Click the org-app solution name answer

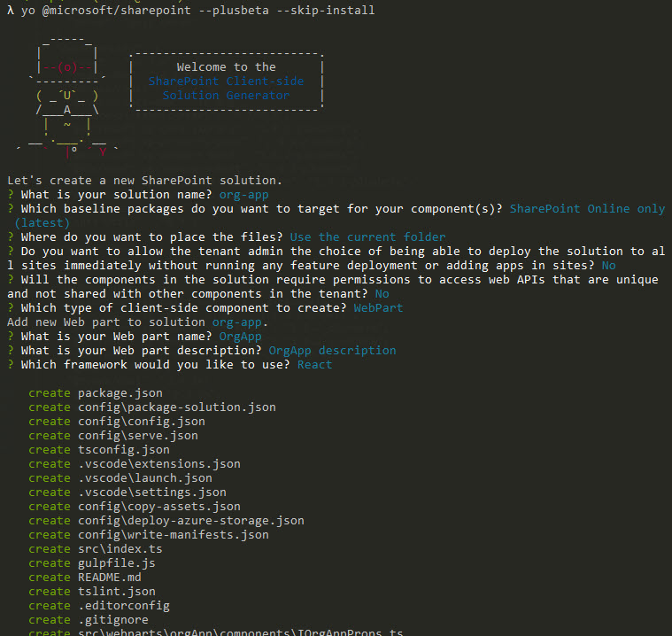pos(241,194)
